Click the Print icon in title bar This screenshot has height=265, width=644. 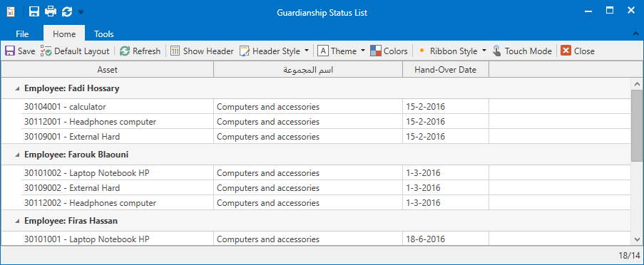coord(51,11)
